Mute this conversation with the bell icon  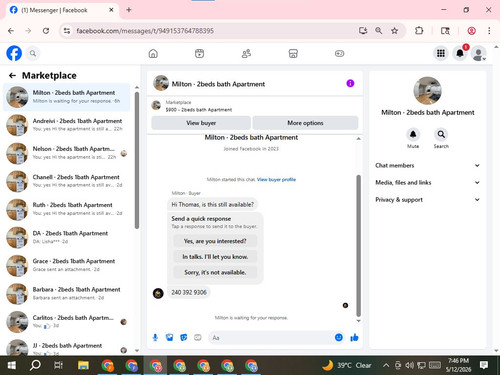pyautogui.click(x=413, y=134)
